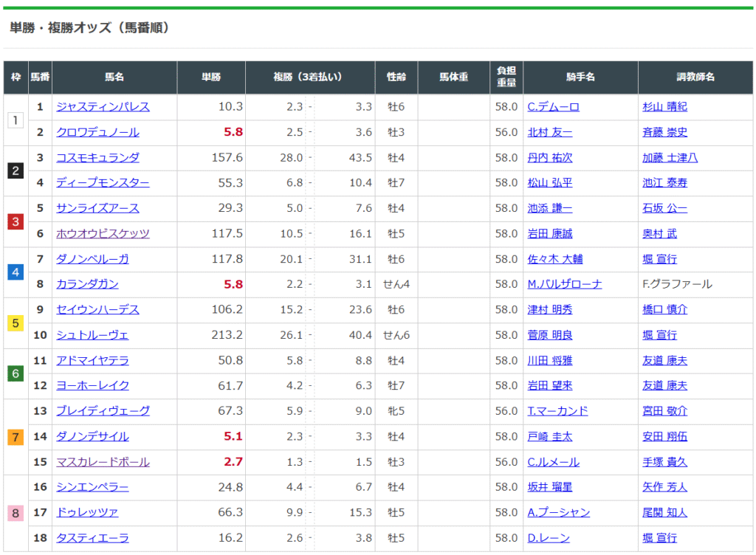756x555 pixels.
Task: Click jockey C.ルメール link
Action: [x=553, y=462]
